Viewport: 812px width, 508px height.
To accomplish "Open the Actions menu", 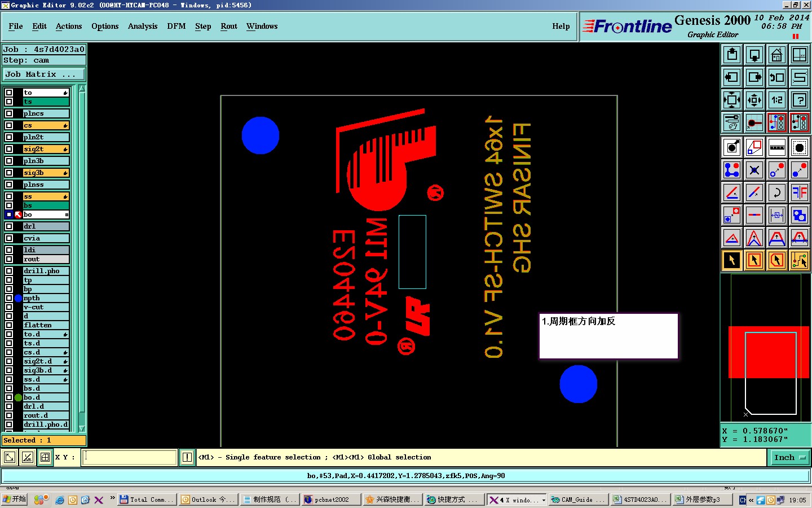I will (69, 26).
